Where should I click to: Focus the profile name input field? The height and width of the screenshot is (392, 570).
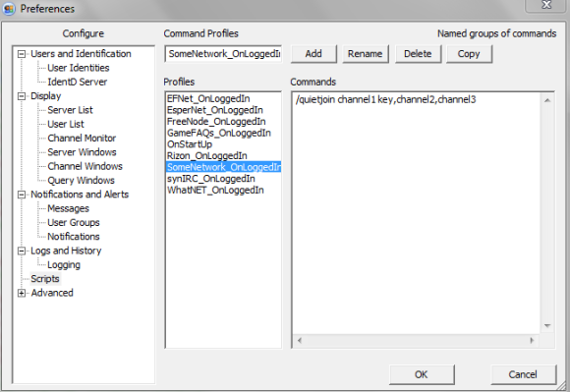[223, 54]
